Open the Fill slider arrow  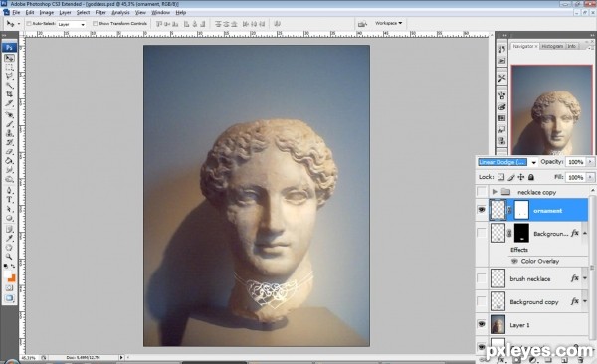(x=590, y=177)
